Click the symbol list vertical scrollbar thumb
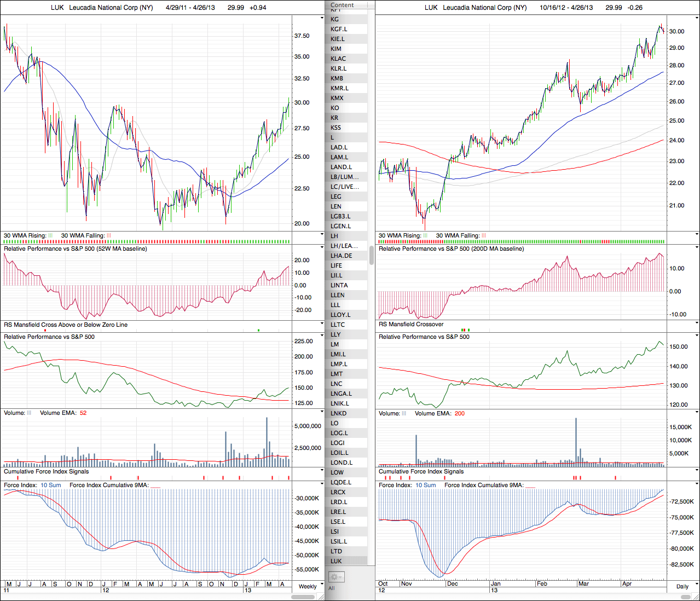The width and height of the screenshot is (700, 601). click(x=372, y=256)
